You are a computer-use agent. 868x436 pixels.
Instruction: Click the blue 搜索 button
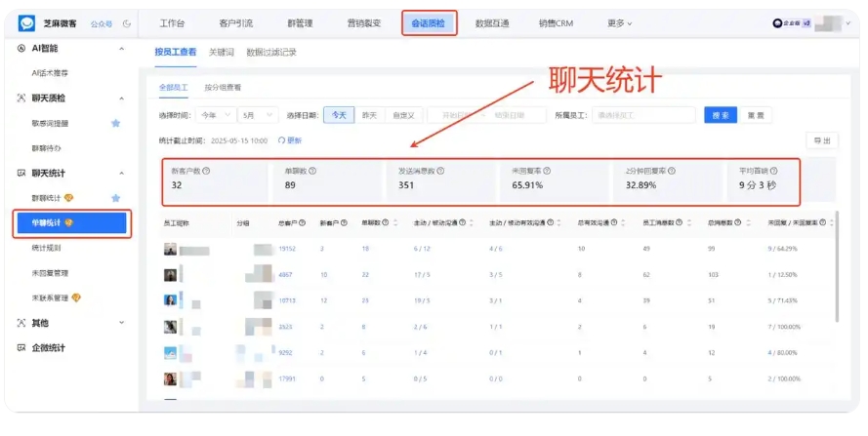point(721,115)
